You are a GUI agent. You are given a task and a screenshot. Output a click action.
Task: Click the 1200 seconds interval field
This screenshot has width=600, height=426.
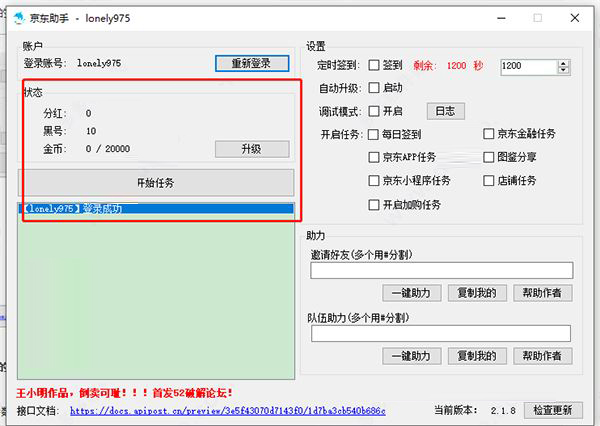(529, 67)
